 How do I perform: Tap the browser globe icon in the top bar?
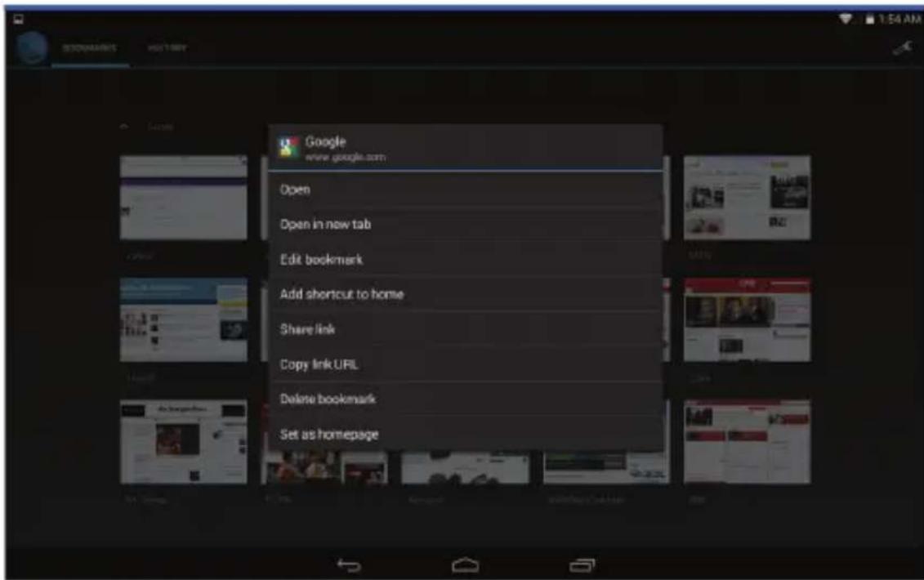point(32,47)
